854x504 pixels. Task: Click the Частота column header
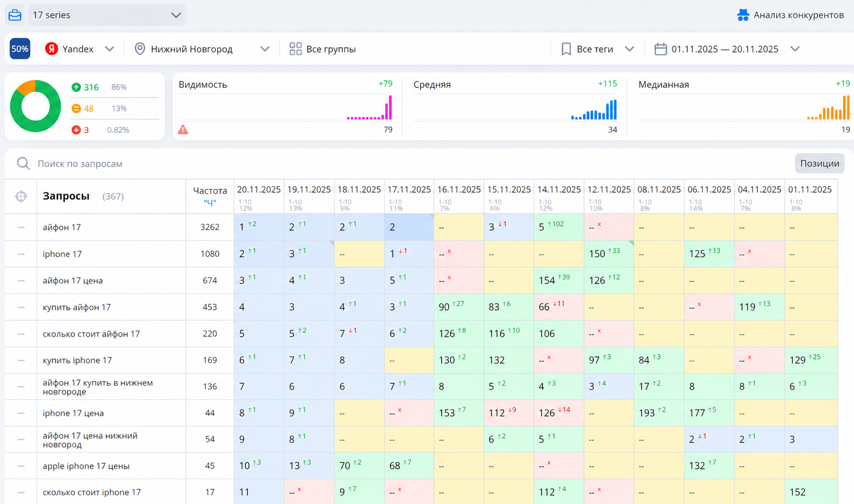click(210, 196)
